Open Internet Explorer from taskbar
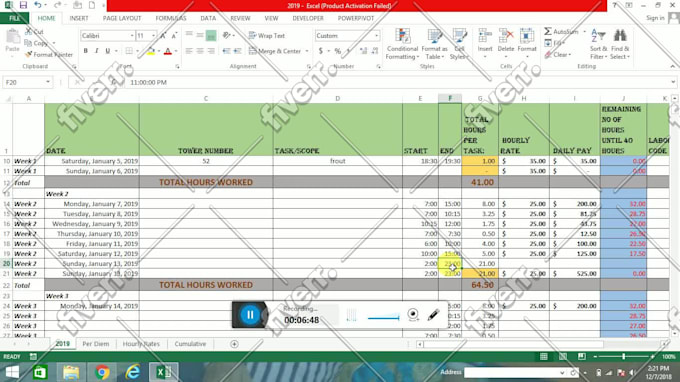Screen dimensions: 680x382 pos(132,372)
